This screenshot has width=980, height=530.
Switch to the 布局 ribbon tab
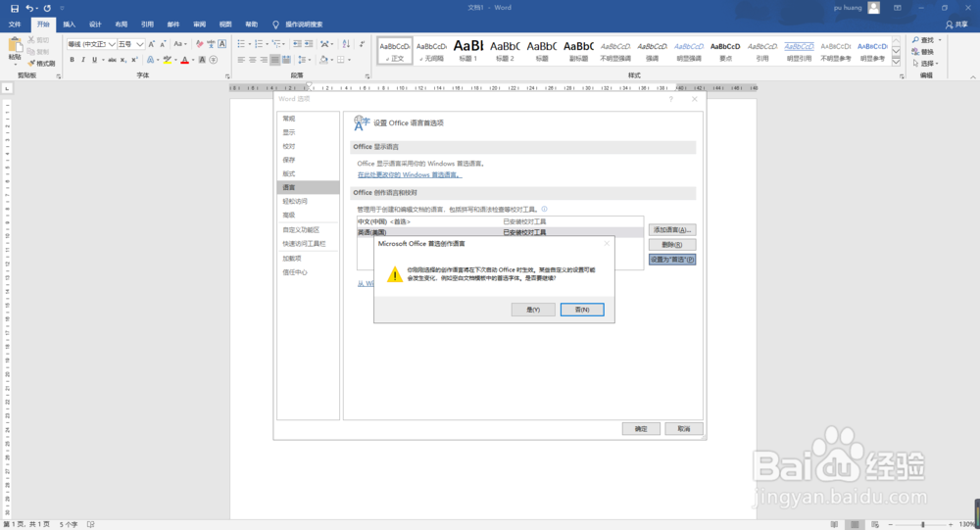pos(122,24)
